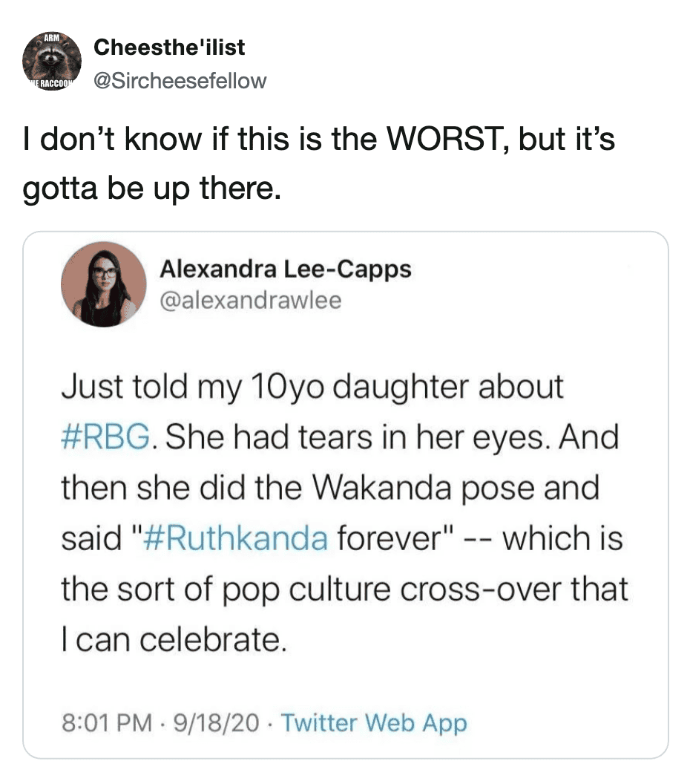The height and width of the screenshot is (784, 690).
Task: Click the word WORST in the tweet
Action: point(438,140)
